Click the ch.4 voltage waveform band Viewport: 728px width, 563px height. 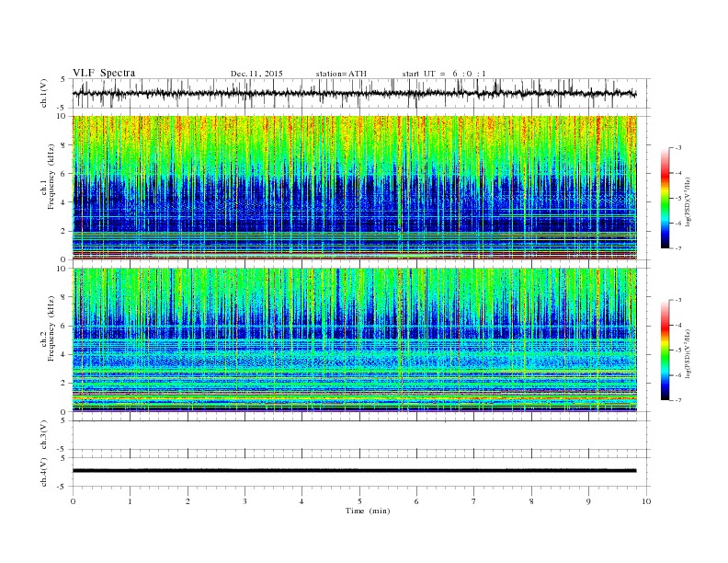354,471
